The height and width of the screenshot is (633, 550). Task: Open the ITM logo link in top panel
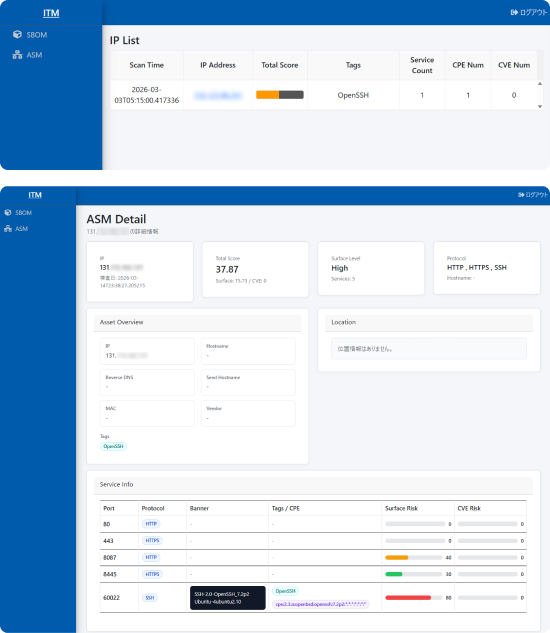(x=51, y=13)
